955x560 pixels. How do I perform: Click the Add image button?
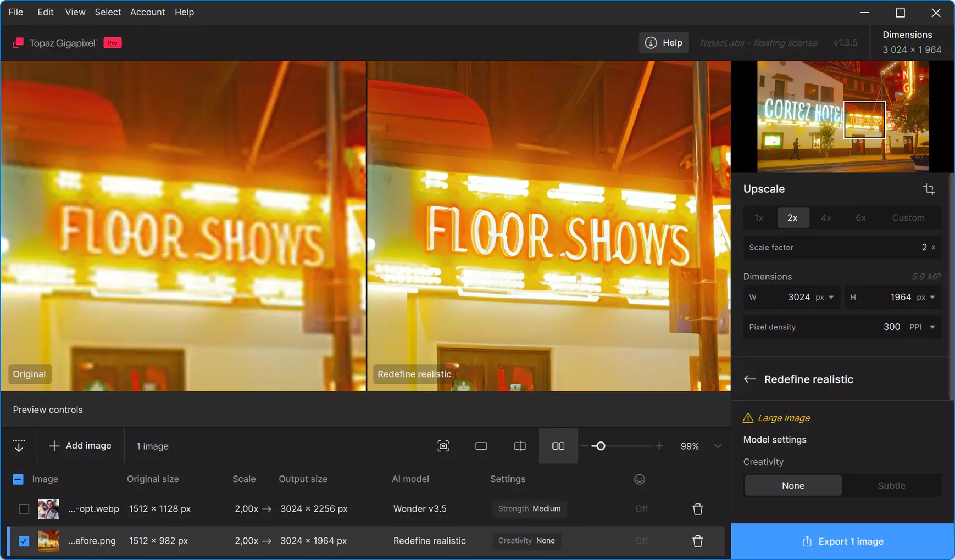80,446
